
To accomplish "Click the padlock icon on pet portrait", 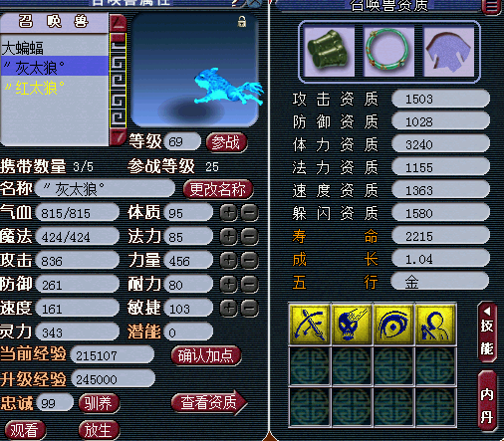I will point(242,22).
